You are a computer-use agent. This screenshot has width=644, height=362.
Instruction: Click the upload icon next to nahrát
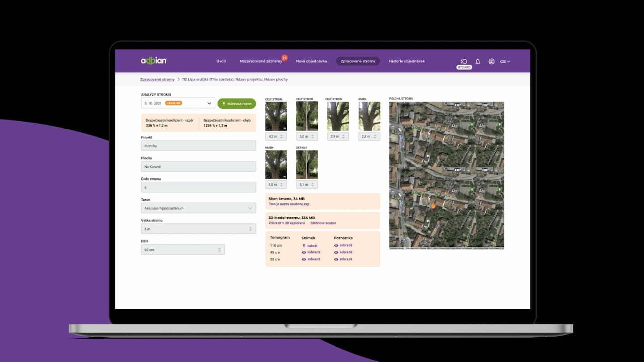click(304, 245)
